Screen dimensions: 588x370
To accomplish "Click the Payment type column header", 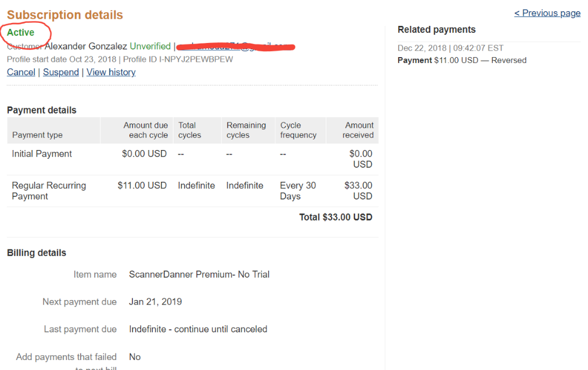I will [37, 135].
